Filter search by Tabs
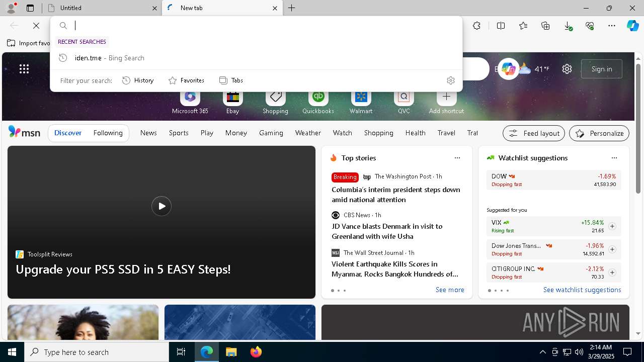The width and height of the screenshot is (644, 362). click(231, 80)
